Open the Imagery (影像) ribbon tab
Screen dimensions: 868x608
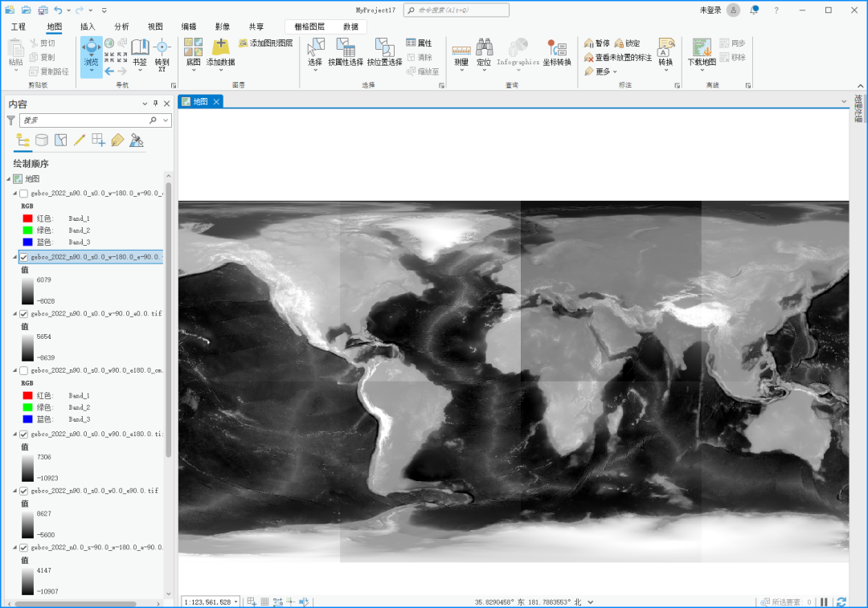pyautogui.click(x=222, y=27)
